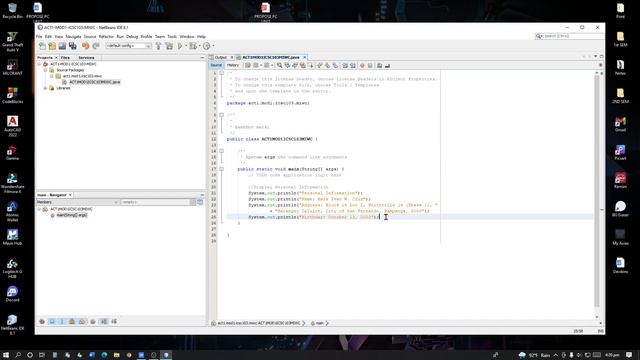
Task: Open the Members dropdown in Navigator
Action: coord(77,202)
